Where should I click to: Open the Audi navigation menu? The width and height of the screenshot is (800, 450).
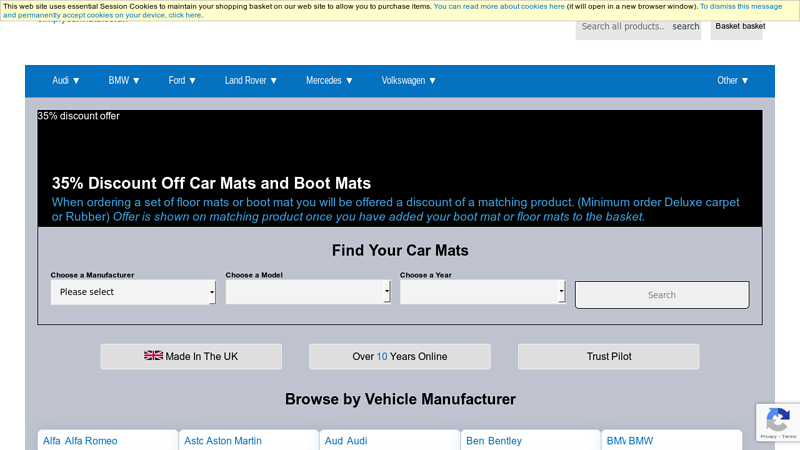pos(65,81)
